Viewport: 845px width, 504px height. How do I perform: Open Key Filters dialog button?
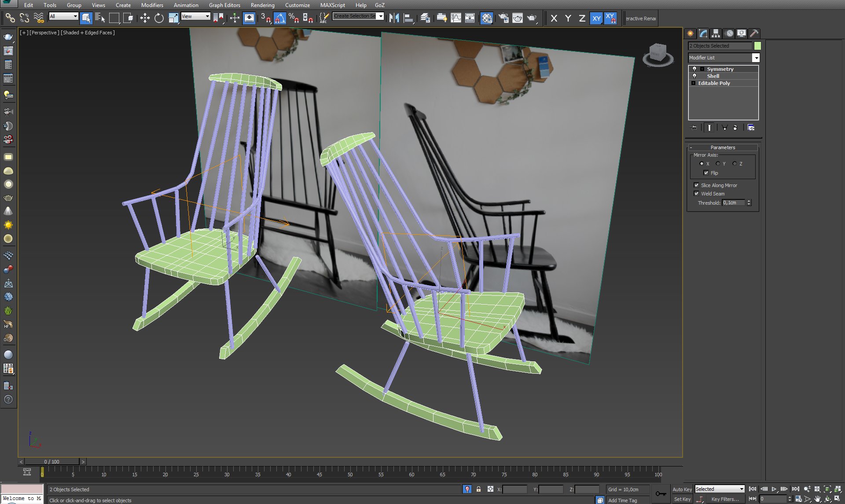click(725, 499)
